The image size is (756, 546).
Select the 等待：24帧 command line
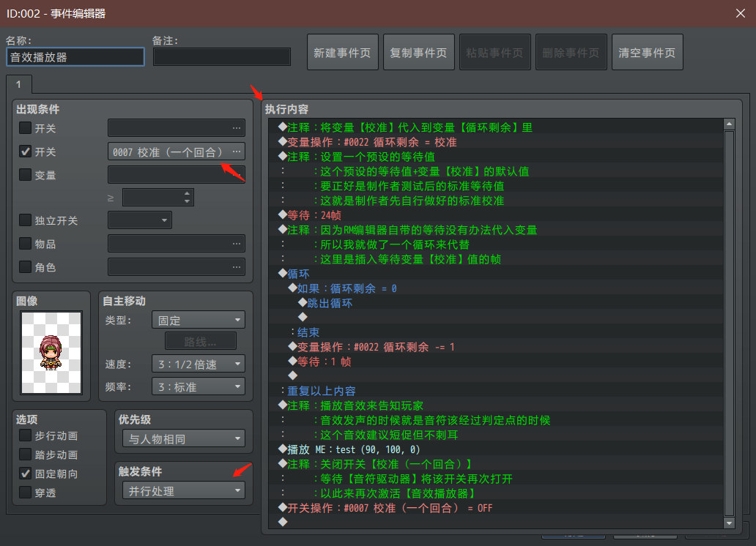[x=496, y=215]
